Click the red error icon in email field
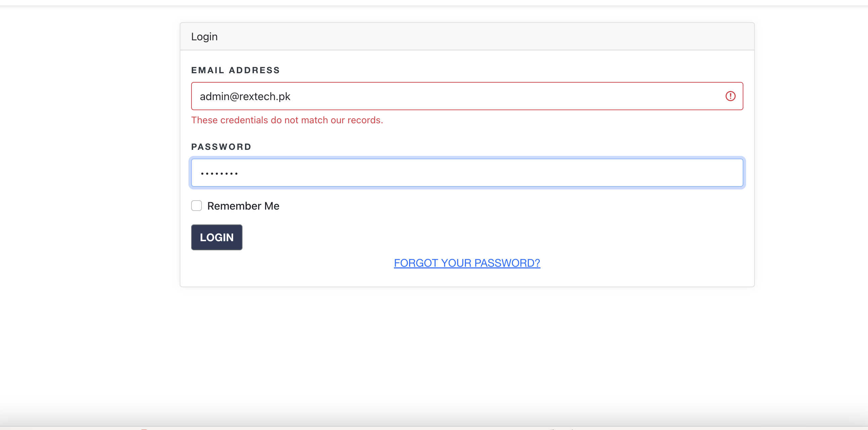 (730, 96)
